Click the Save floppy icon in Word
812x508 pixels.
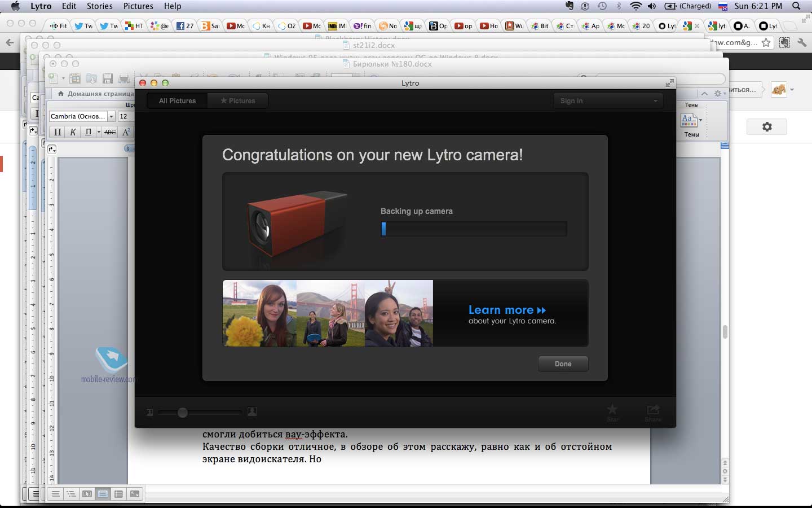coord(108,78)
